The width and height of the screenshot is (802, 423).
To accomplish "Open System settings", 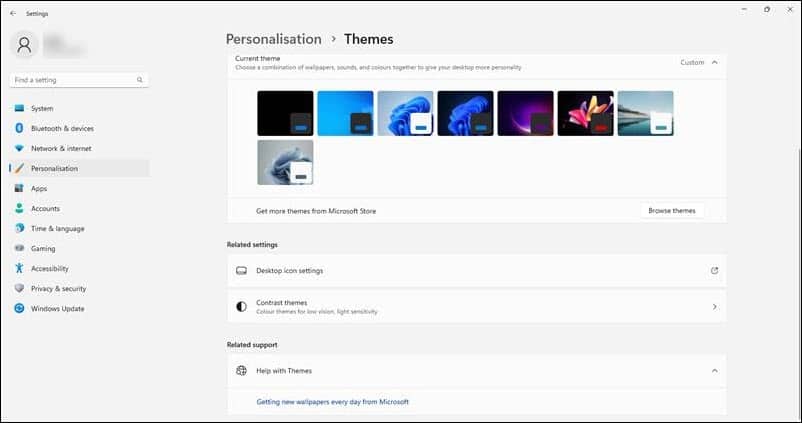I will coord(79,108).
